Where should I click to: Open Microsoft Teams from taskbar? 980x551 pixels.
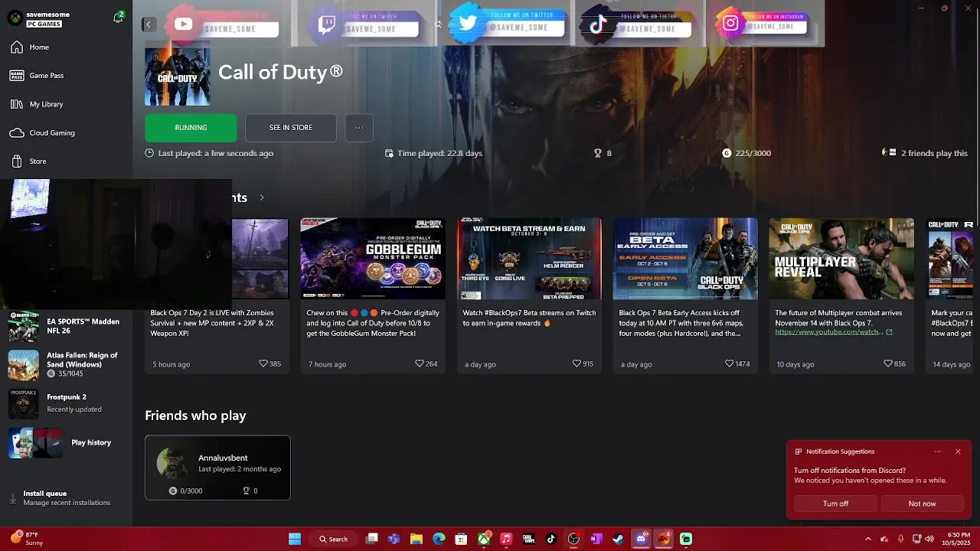(x=394, y=539)
